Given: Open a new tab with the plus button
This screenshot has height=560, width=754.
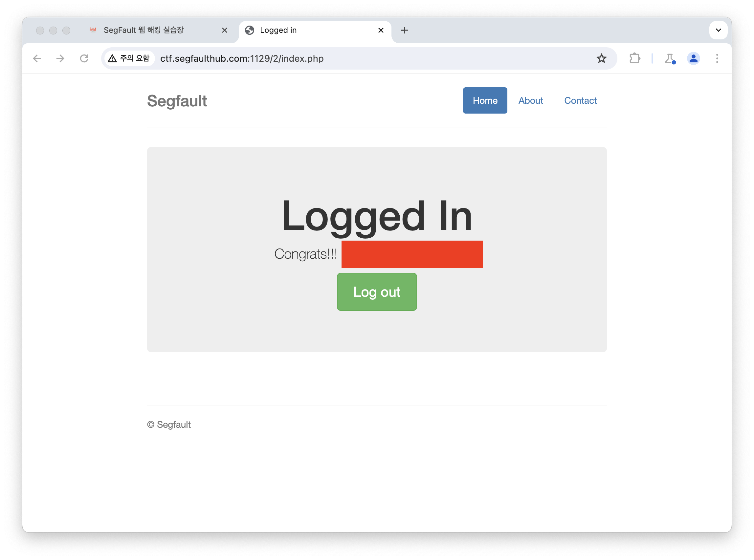Looking at the screenshot, I should click(x=404, y=30).
